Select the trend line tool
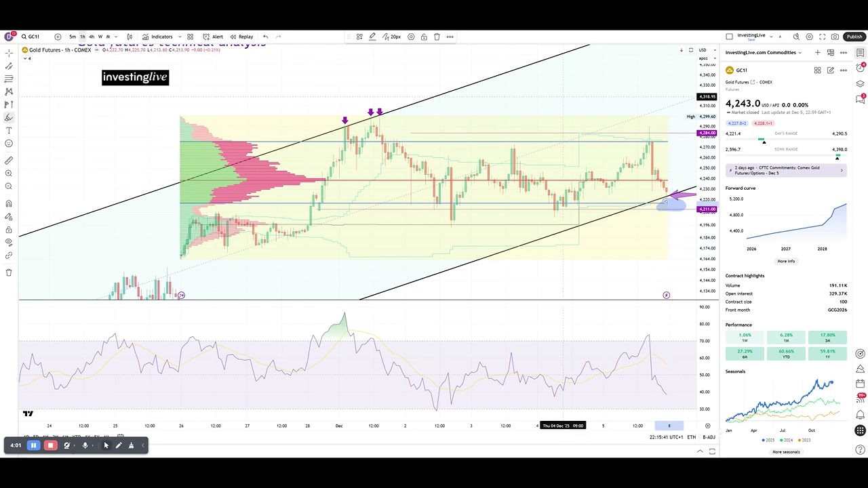 click(9, 66)
